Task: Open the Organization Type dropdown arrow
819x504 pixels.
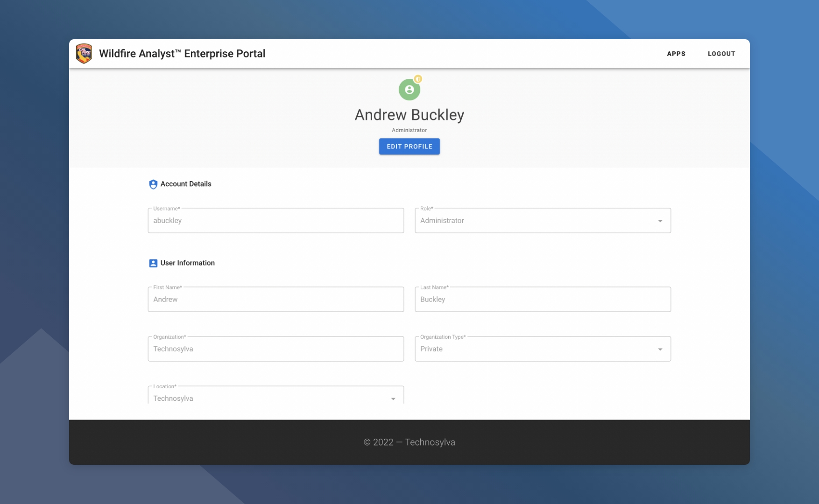Action: (660, 349)
